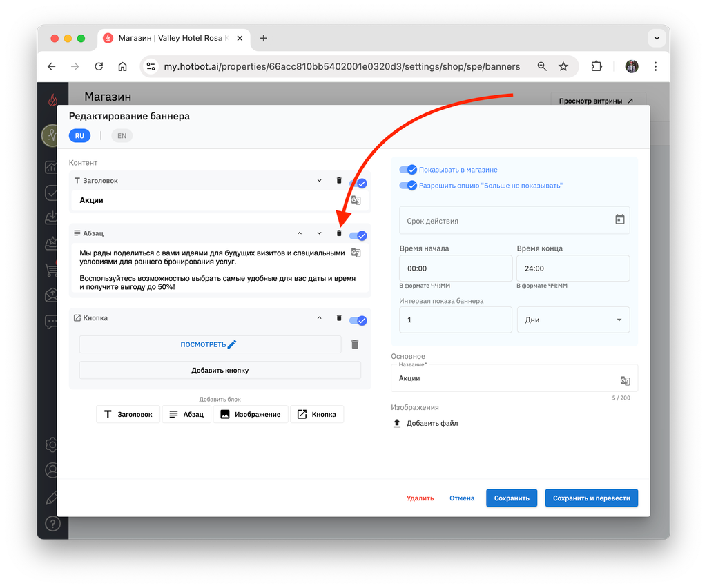Image resolution: width=707 pixels, height=588 pixels.
Task: Edit the Время конца 24:00 field
Action: [572, 268]
